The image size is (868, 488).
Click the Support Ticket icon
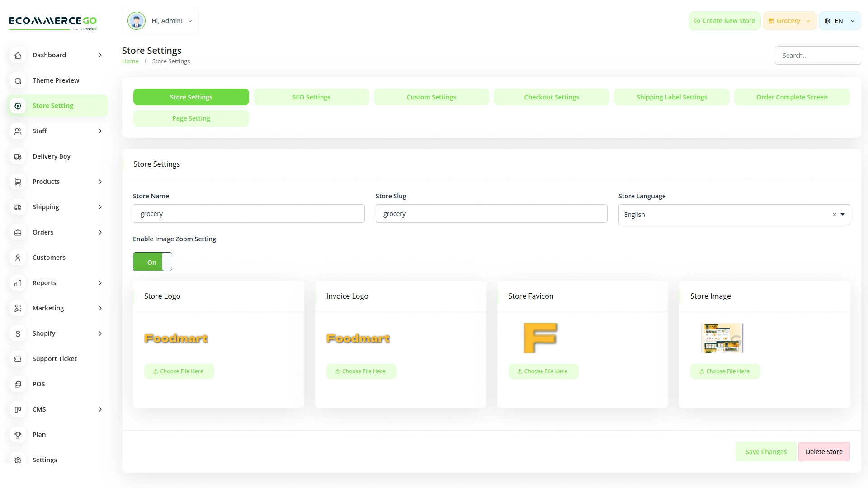[18, 359]
